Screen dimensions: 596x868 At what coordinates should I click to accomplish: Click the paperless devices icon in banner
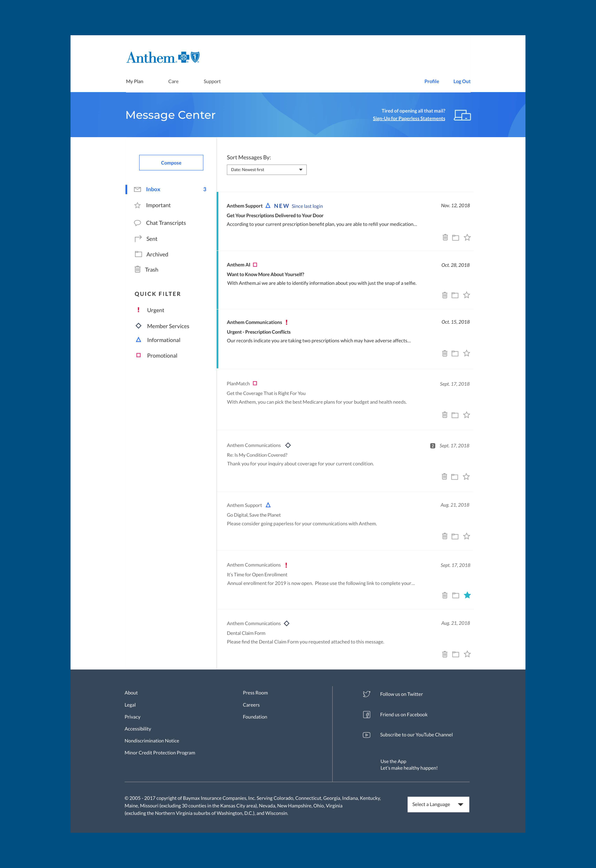(462, 115)
